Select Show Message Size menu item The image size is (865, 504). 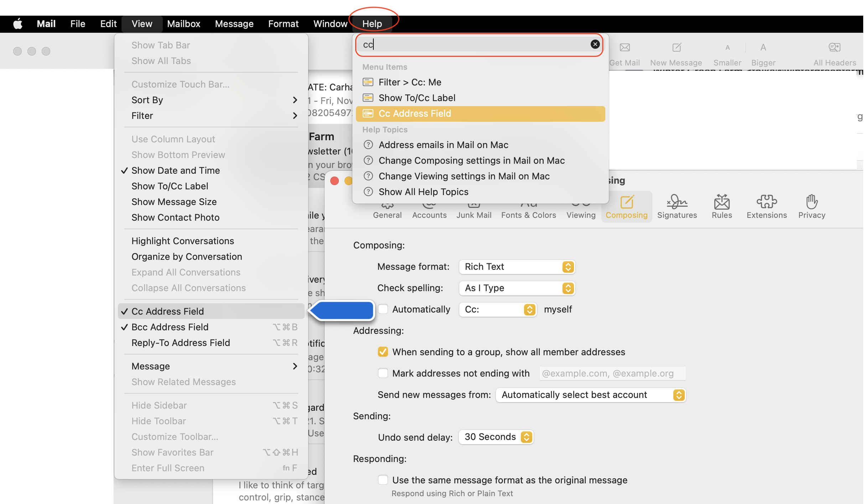tap(174, 202)
